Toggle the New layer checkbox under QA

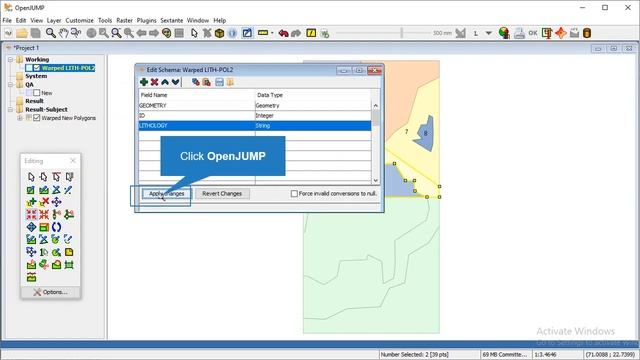click(37, 93)
